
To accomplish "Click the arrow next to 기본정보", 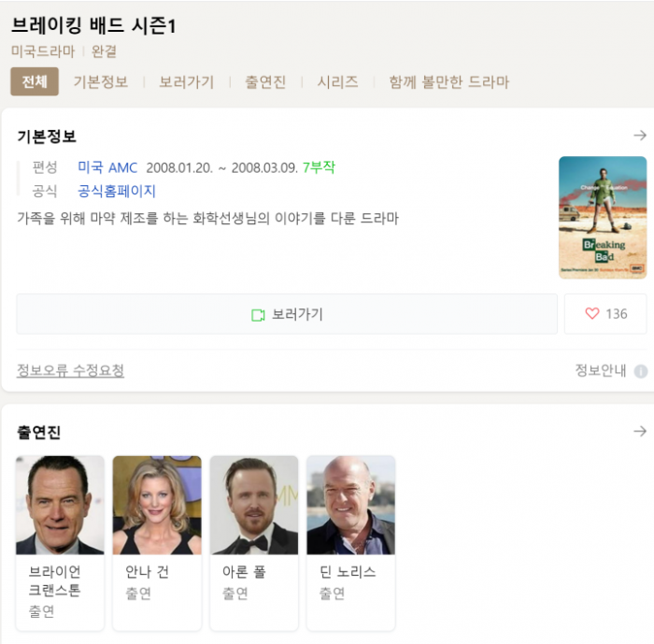I will coord(640,136).
